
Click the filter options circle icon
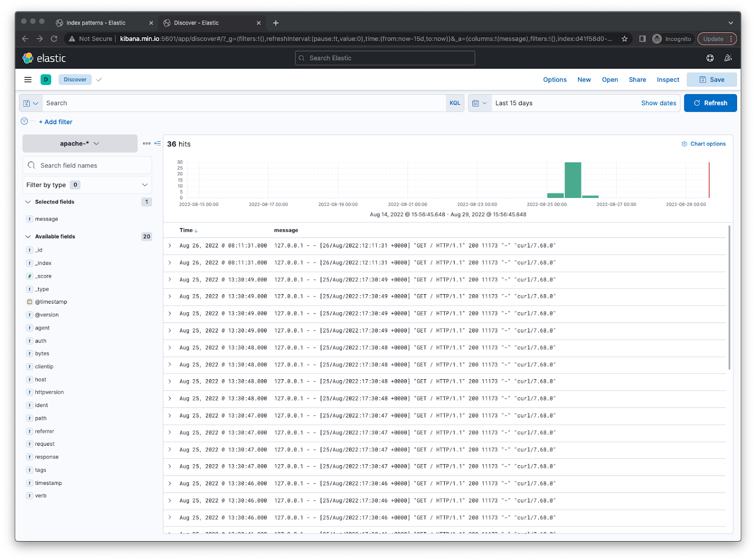tap(25, 121)
